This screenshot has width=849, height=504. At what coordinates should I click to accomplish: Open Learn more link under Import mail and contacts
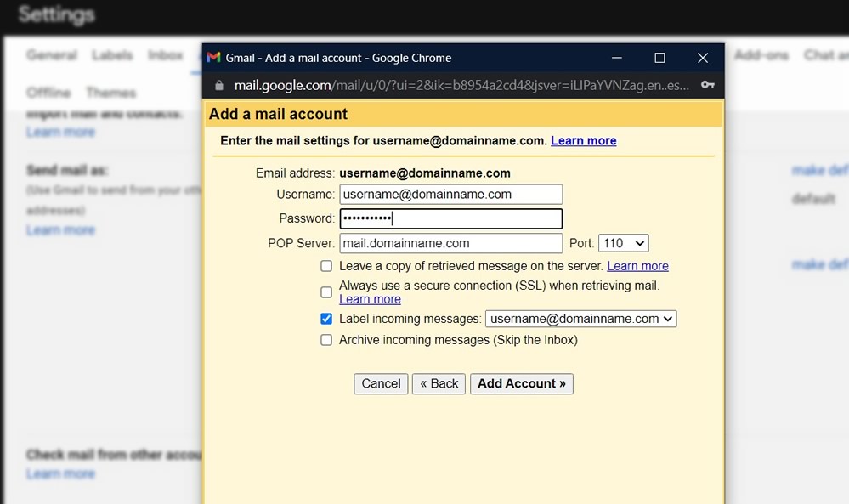pos(60,132)
